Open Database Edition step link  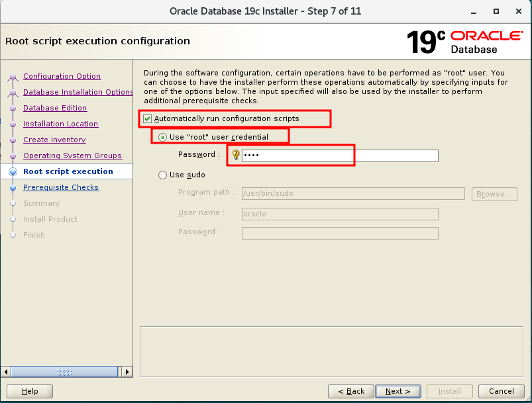[x=55, y=108]
